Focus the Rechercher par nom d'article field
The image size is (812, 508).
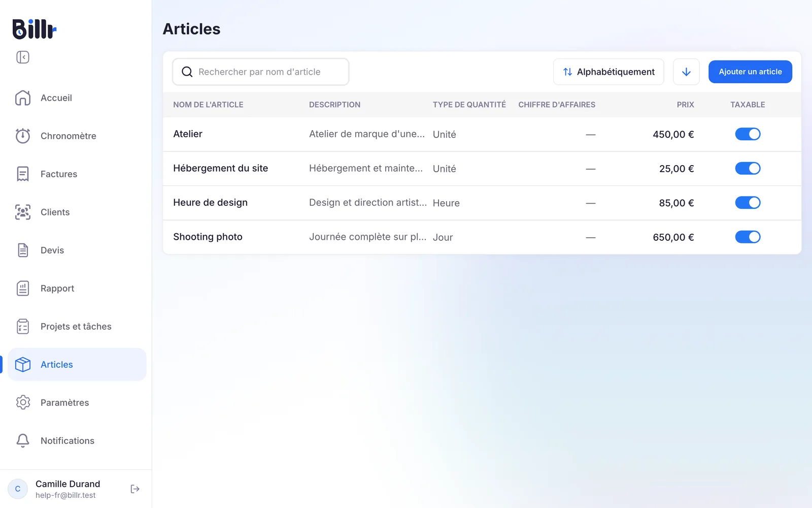click(x=261, y=72)
